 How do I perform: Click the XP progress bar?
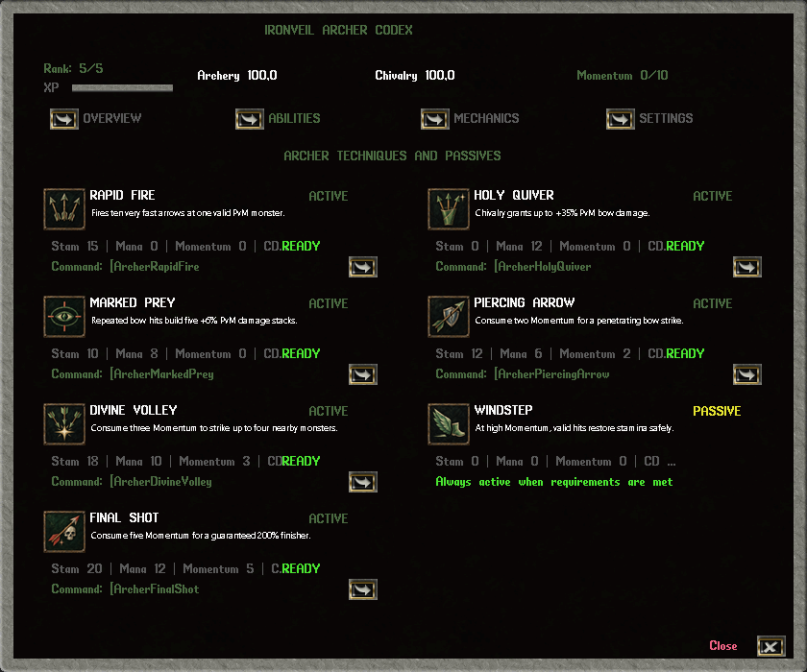pos(123,88)
